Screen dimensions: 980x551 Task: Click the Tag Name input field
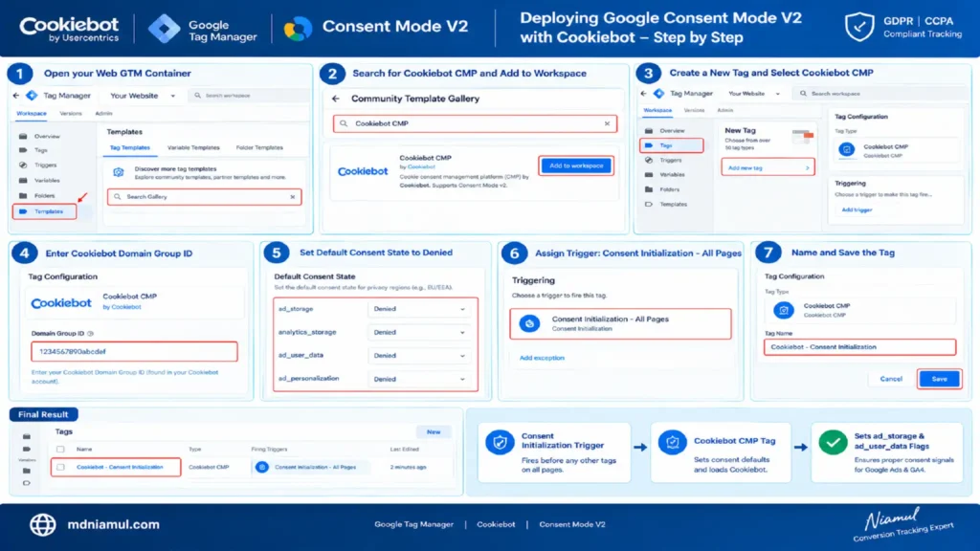click(x=860, y=347)
